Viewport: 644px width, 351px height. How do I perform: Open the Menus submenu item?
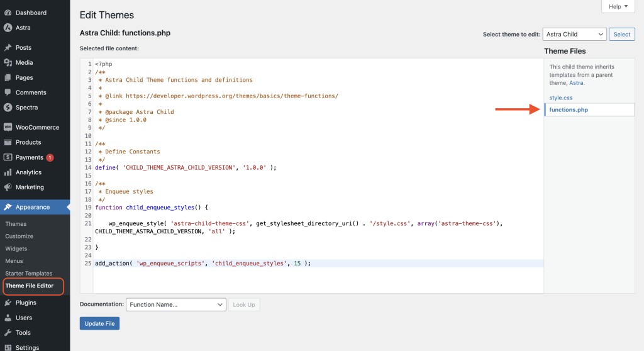click(14, 261)
